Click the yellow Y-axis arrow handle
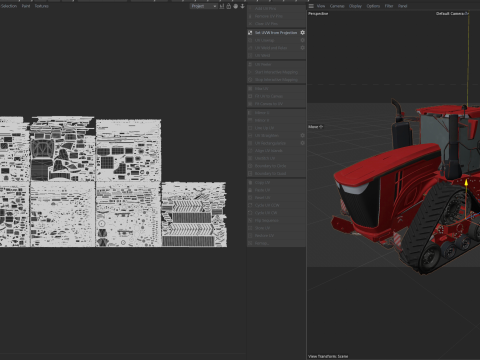 [466, 182]
